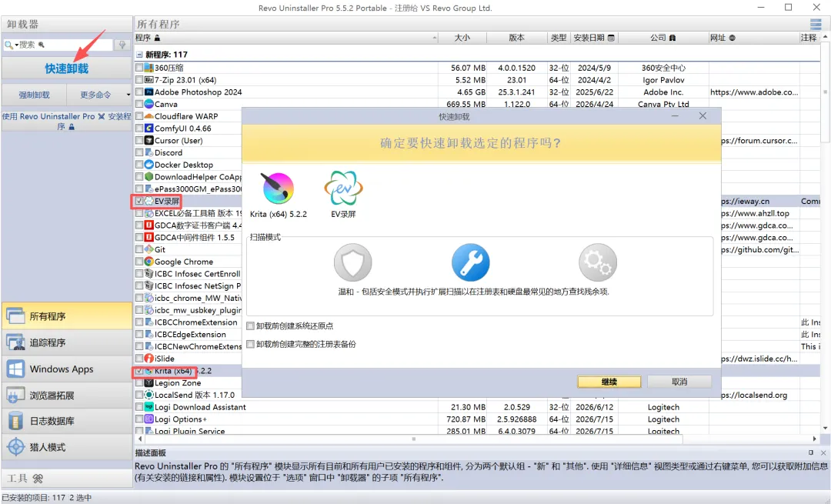Viewport: 831px width, 504px height.
Task: Check the Logi Download Assistant checkbox
Action: 138,407
